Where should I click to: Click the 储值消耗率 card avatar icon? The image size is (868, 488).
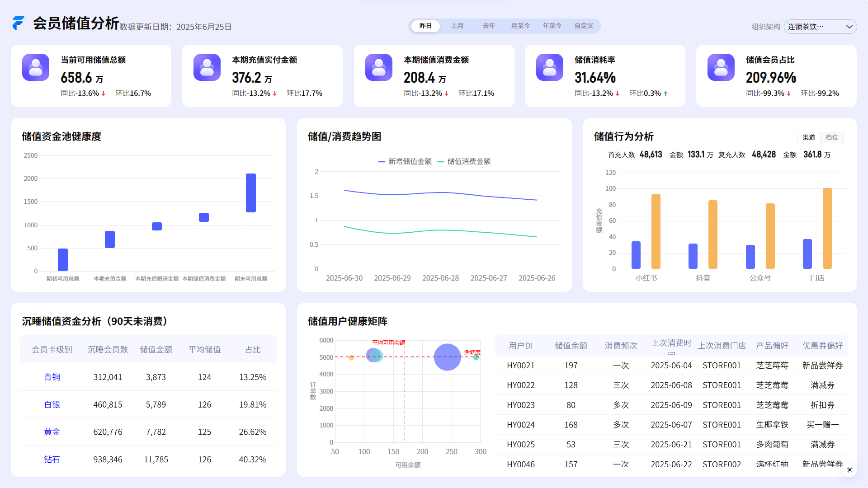point(550,67)
